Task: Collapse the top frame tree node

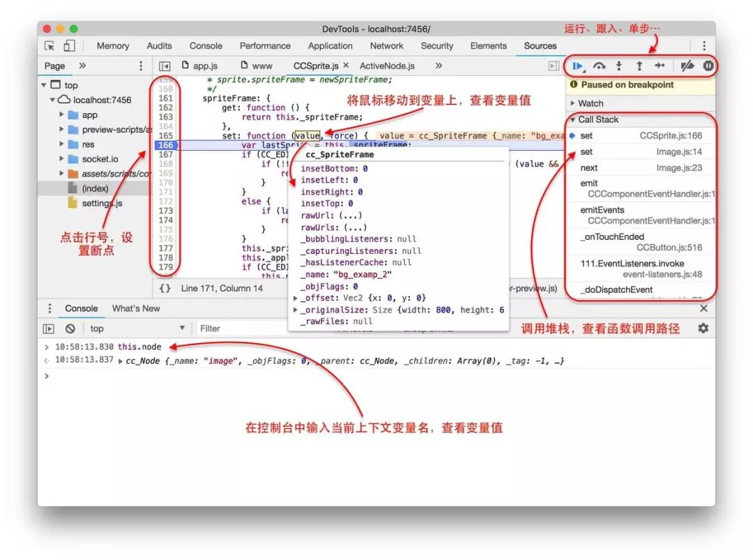Action: [44, 85]
